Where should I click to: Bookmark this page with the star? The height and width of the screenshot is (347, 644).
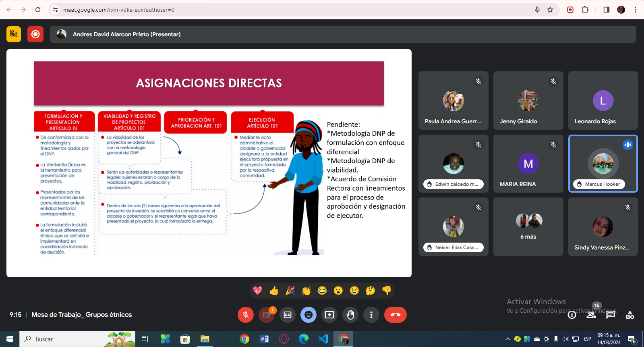550,10
